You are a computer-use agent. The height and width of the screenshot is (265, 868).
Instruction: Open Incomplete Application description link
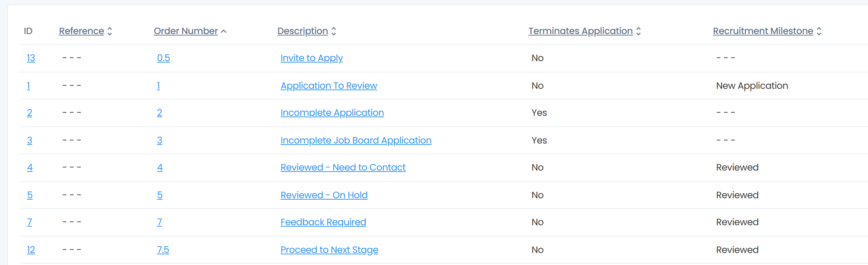[332, 113]
